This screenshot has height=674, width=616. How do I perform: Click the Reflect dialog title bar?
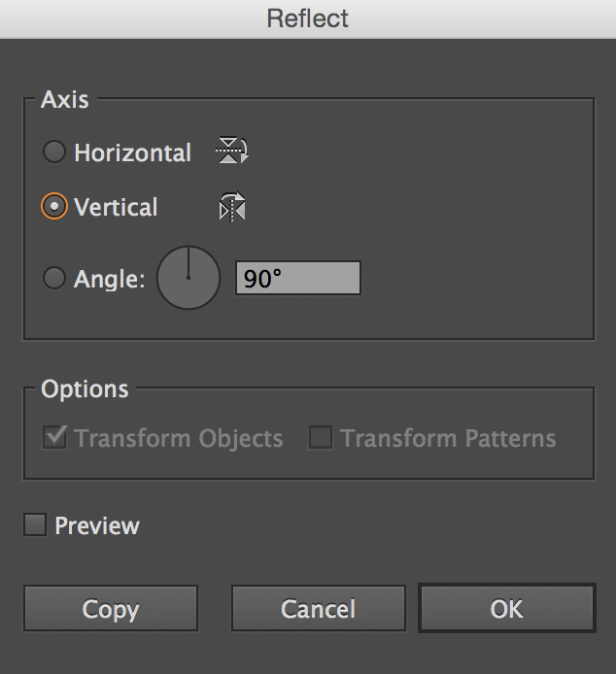coord(308,18)
